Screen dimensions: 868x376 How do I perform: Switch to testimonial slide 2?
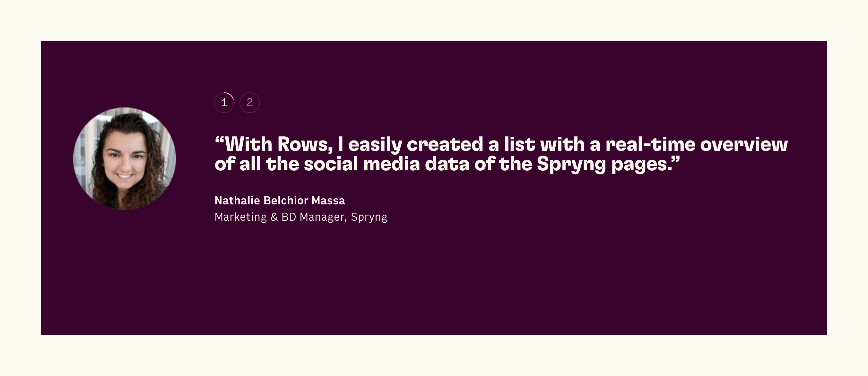coord(250,102)
